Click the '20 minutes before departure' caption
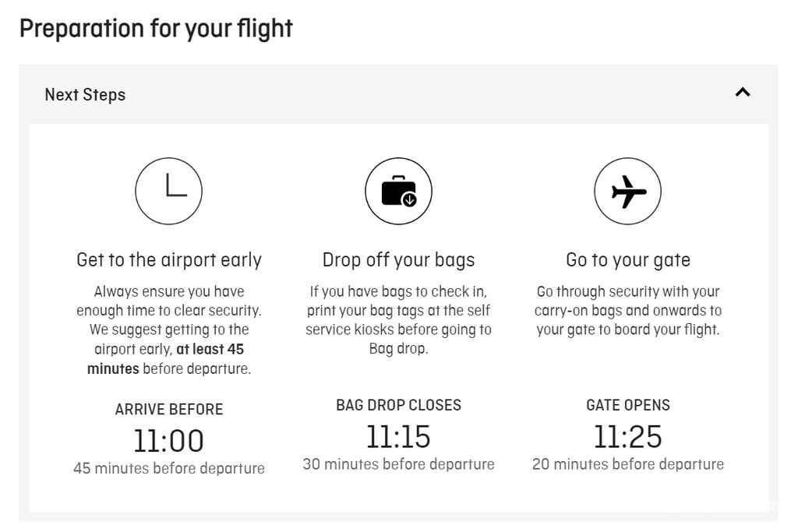Viewport: 798px width, 532px height. point(628,464)
